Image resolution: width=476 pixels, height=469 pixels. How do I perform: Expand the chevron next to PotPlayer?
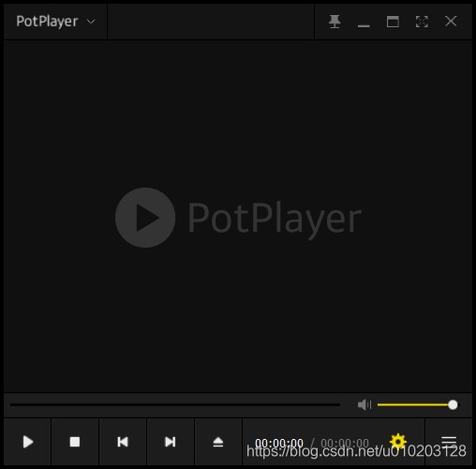91,22
